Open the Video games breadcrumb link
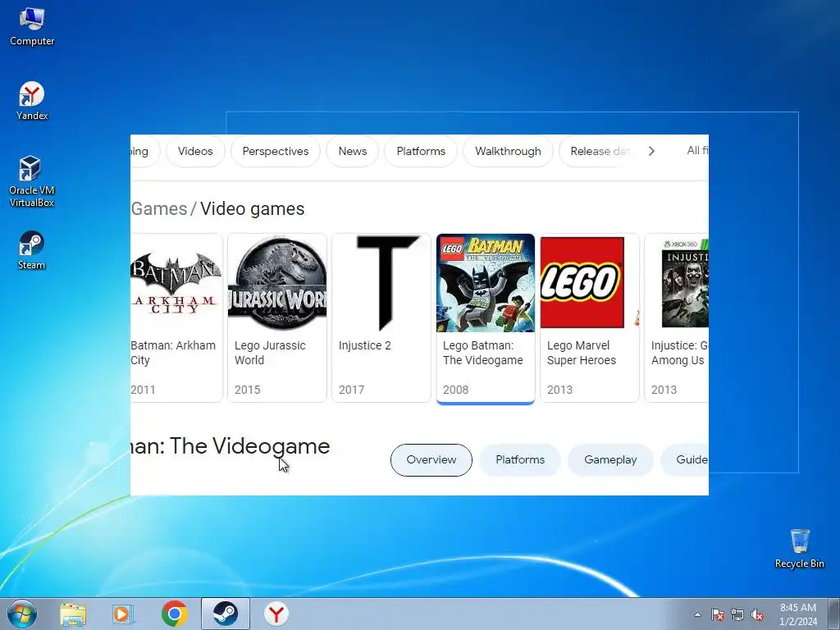The height and width of the screenshot is (630, 840). 253,208
